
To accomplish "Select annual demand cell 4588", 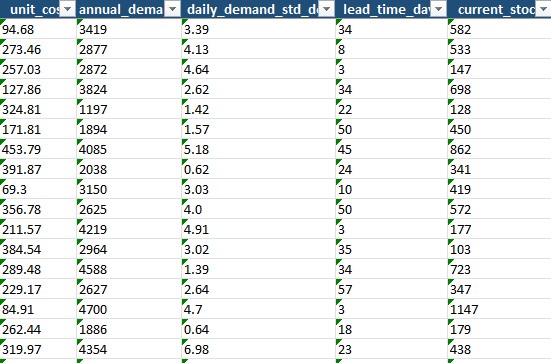I will pyautogui.click(x=129, y=269).
